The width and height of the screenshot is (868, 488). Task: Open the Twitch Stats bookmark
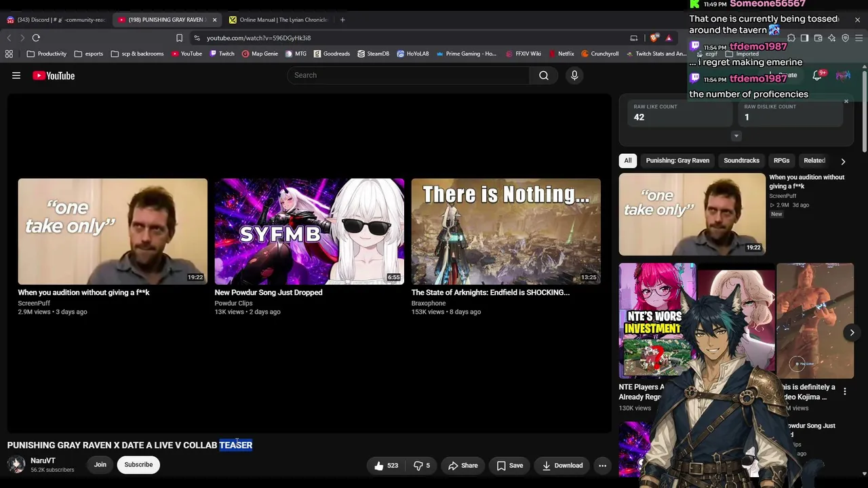656,54
